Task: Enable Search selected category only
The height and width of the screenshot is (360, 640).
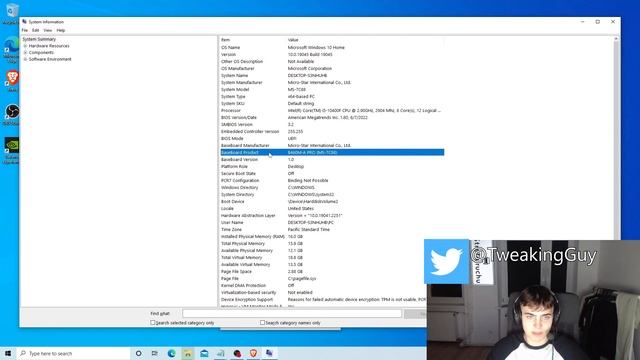Action: coord(153,322)
